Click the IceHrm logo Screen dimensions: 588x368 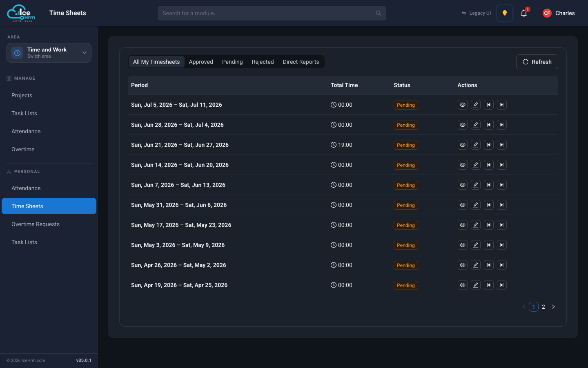coord(21,13)
